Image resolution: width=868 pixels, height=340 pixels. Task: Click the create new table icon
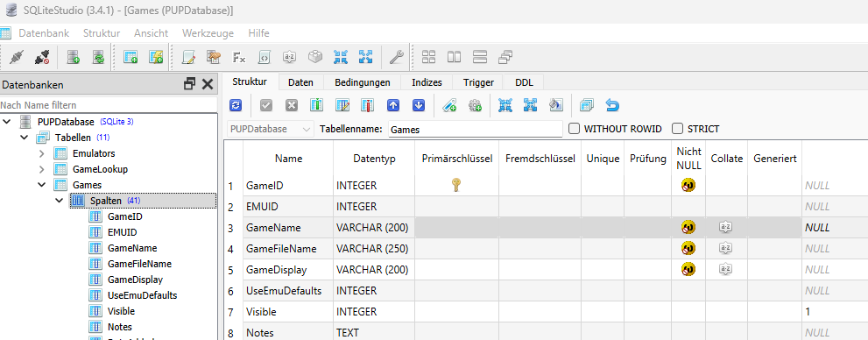click(131, 57)
